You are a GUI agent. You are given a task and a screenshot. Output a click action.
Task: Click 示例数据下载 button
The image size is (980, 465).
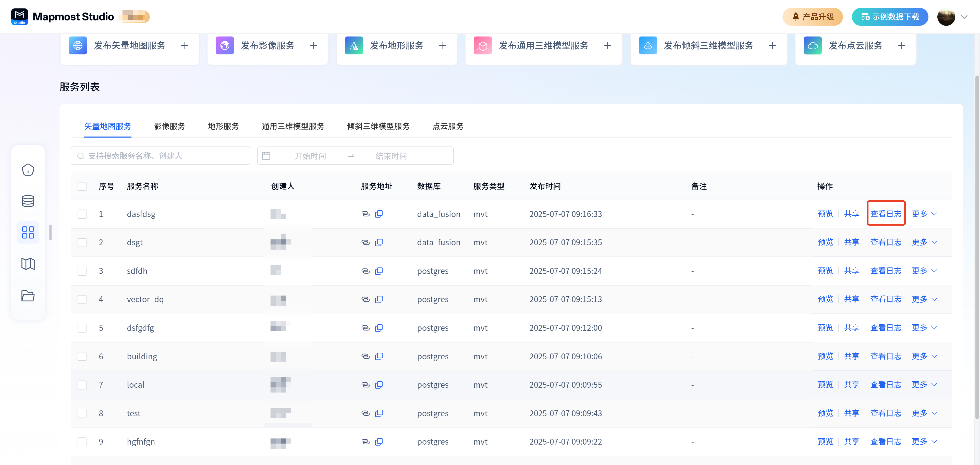coord(890,17)
